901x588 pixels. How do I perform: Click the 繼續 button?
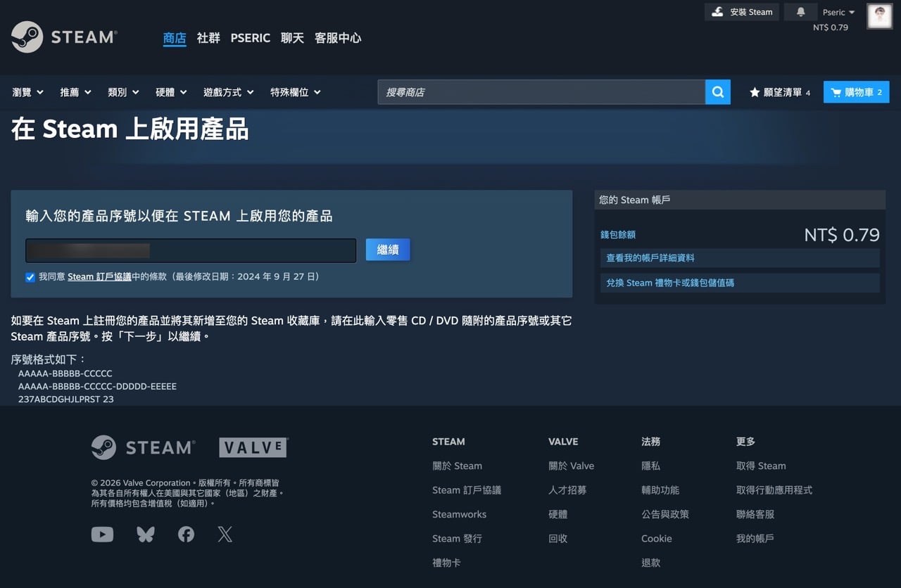coord(388,250)
